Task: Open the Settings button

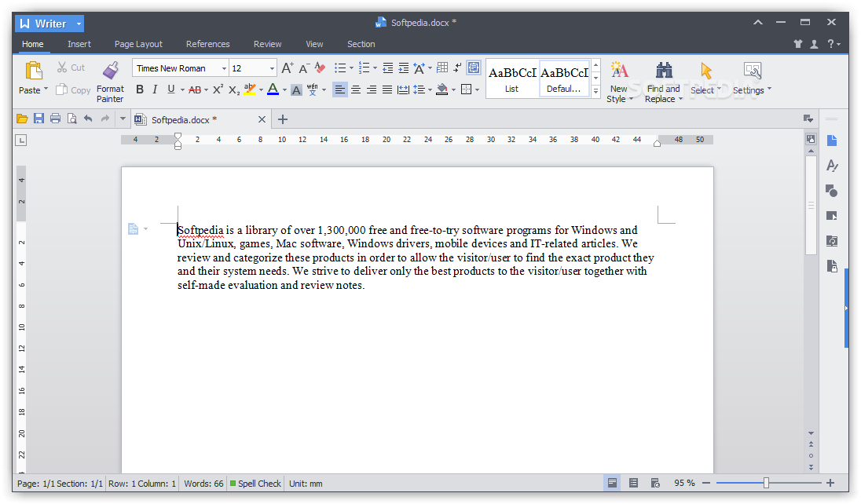Action: (x=752, y=79)
